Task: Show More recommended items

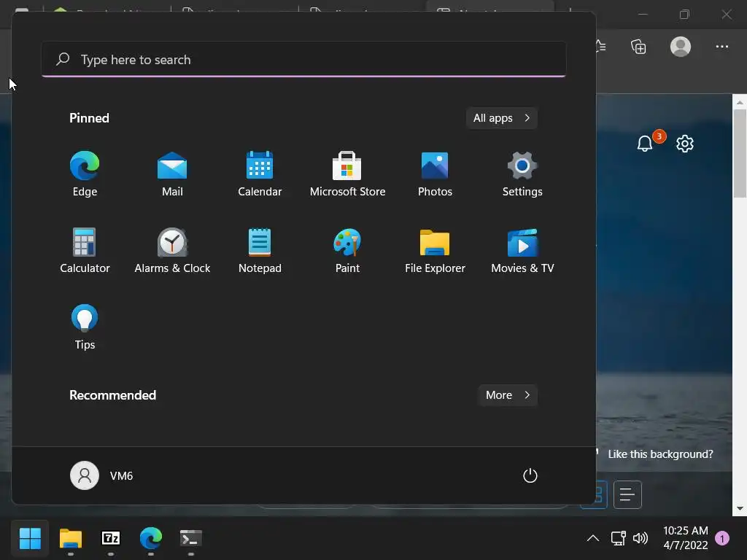Action: tap(508, 395)
